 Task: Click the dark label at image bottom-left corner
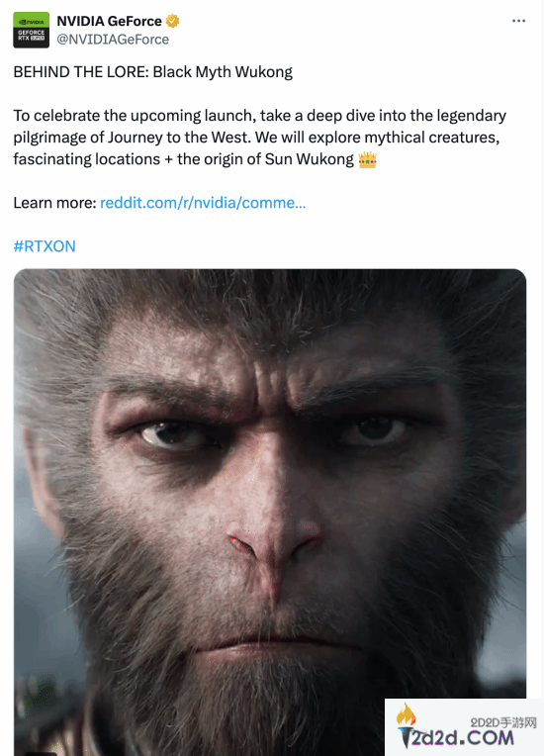click(41, 754)
